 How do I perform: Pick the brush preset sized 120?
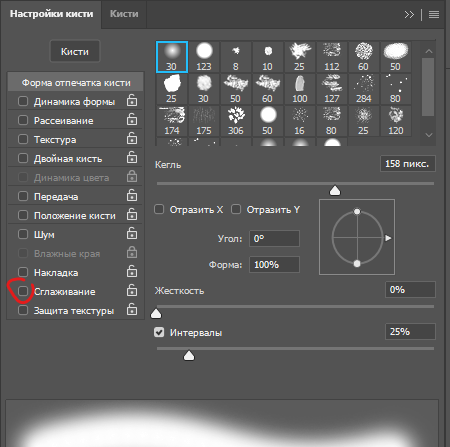pos(396,121)
